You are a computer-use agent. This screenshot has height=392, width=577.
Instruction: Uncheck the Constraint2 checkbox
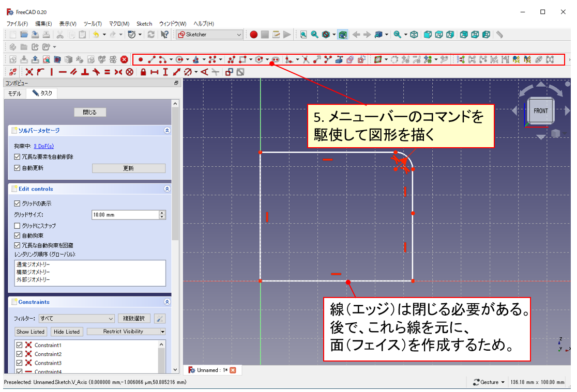(20, 354)
